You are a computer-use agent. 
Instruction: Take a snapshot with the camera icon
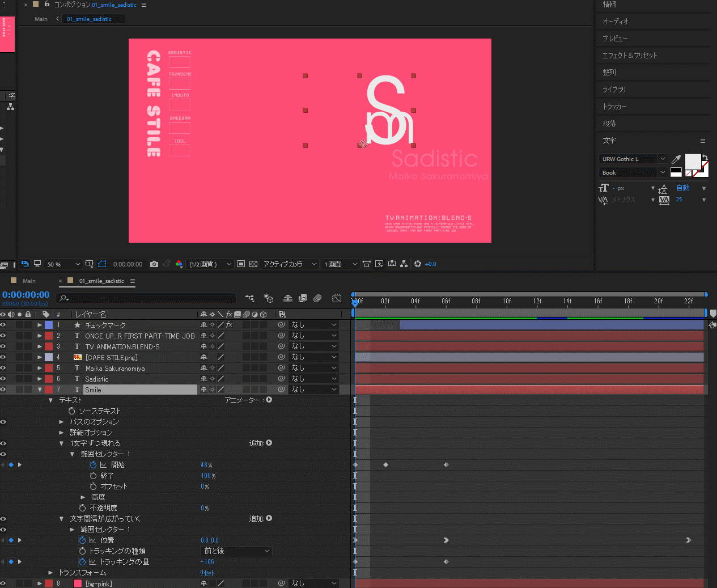154,264
